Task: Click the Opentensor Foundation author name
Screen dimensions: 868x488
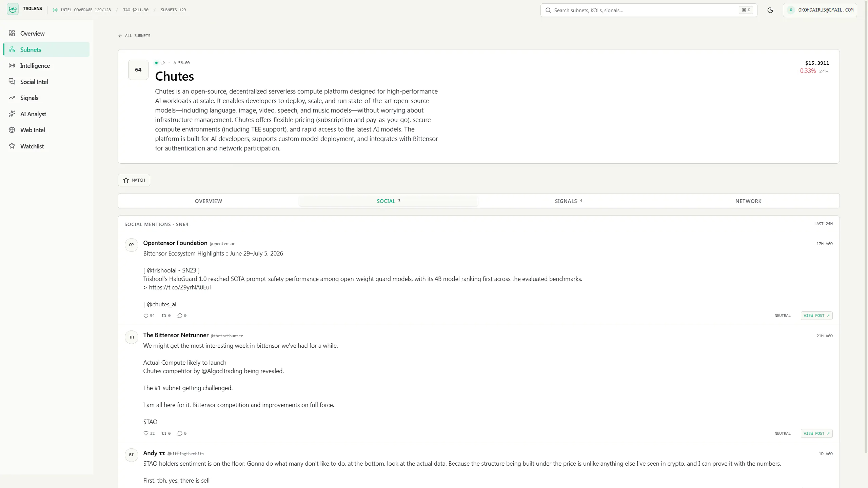Action: click(175, 243)
